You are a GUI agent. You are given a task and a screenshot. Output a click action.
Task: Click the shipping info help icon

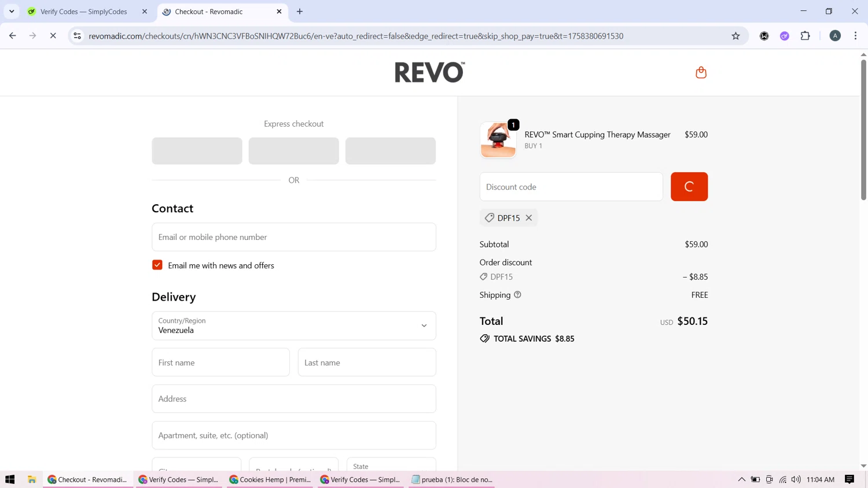517,295
